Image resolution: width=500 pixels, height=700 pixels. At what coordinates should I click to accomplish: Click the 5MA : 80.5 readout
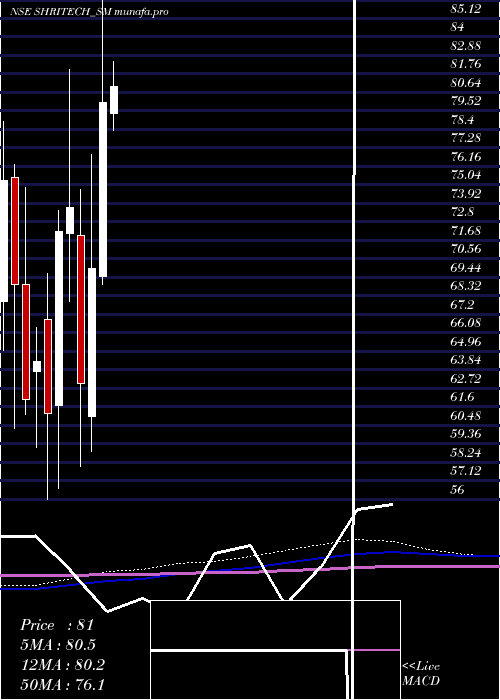[58, 645]
